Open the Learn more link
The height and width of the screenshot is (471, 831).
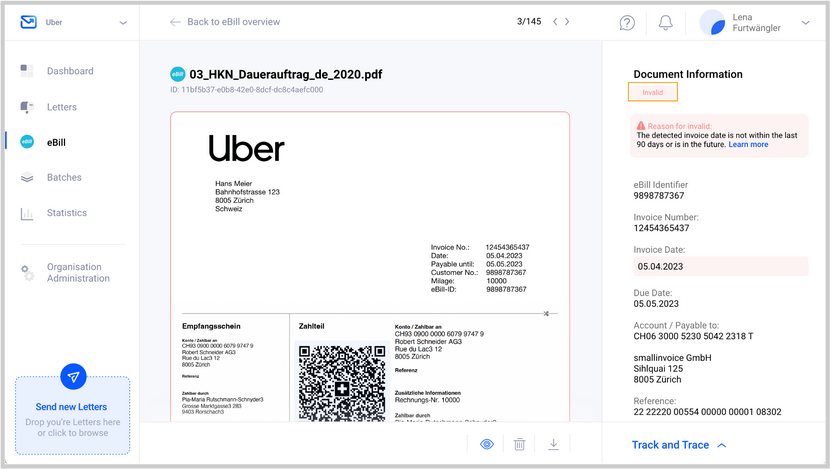coord(748,145)
